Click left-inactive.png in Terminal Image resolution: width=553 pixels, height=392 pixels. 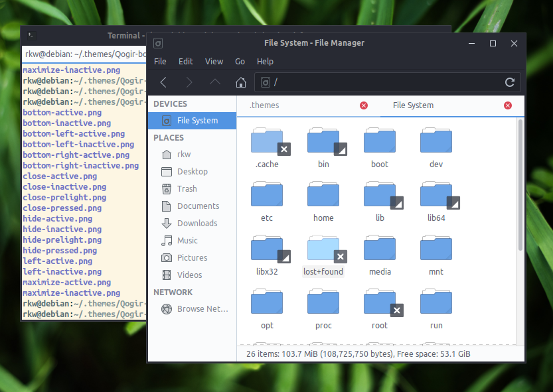coord(62,272)
